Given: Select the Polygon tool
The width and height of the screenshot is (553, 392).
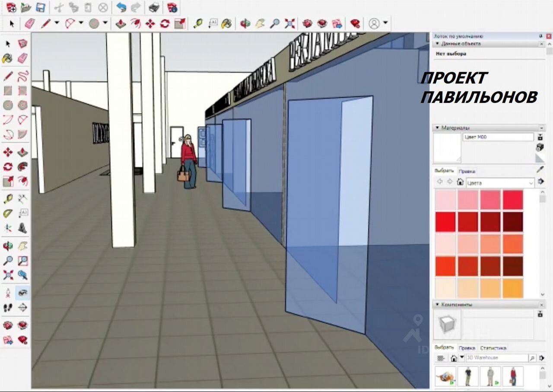Looking at the screenshot, I should 22,105.
